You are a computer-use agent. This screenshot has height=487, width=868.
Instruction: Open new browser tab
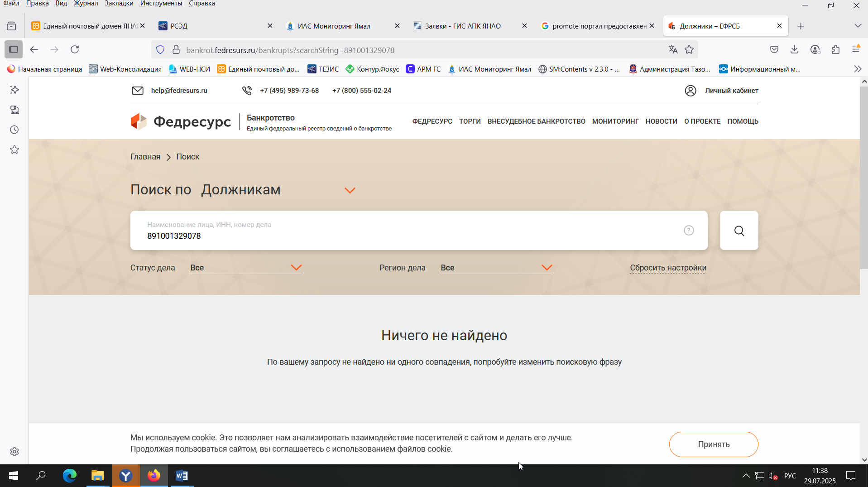[x=801, y=26]
